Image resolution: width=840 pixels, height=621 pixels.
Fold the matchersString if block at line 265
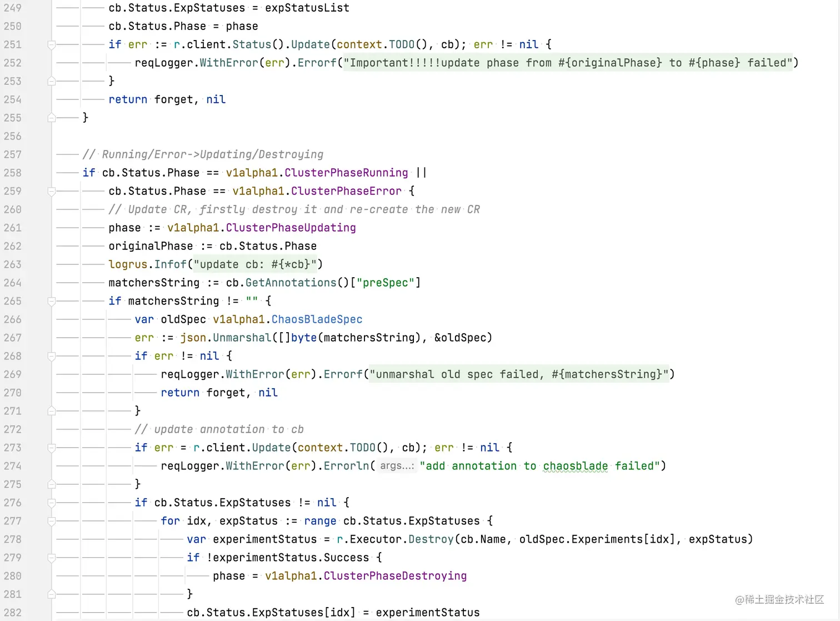tap(51, 301)
